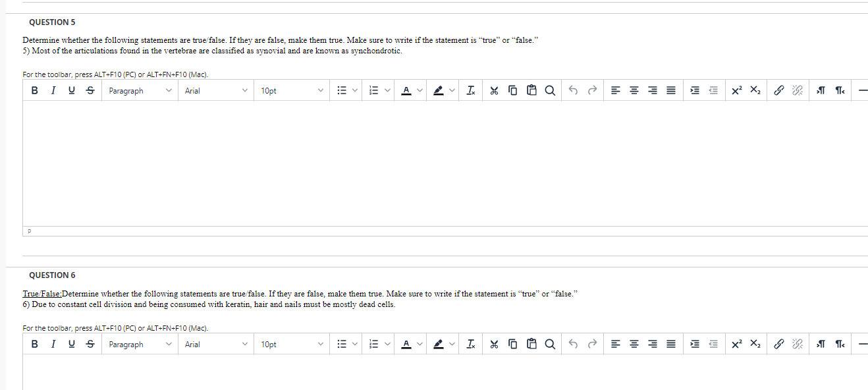
Task: Expand numbered list style arrow in Question 5
Action: (387, 91)
